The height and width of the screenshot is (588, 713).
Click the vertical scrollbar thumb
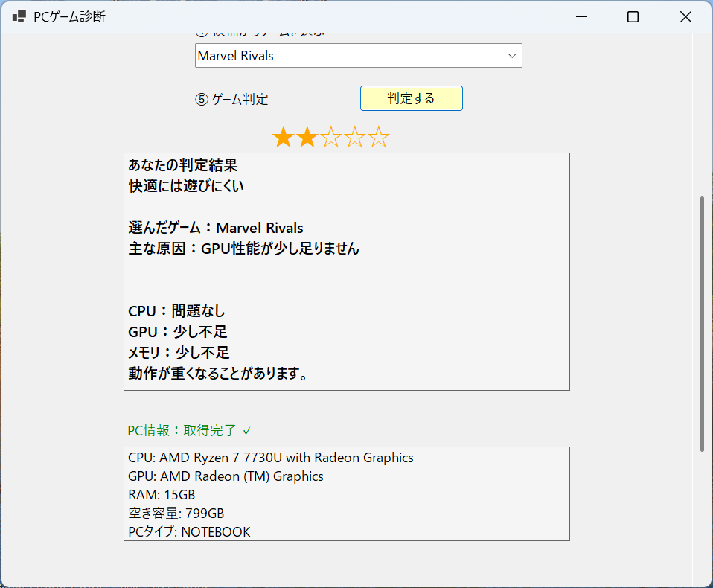point(702,324)
